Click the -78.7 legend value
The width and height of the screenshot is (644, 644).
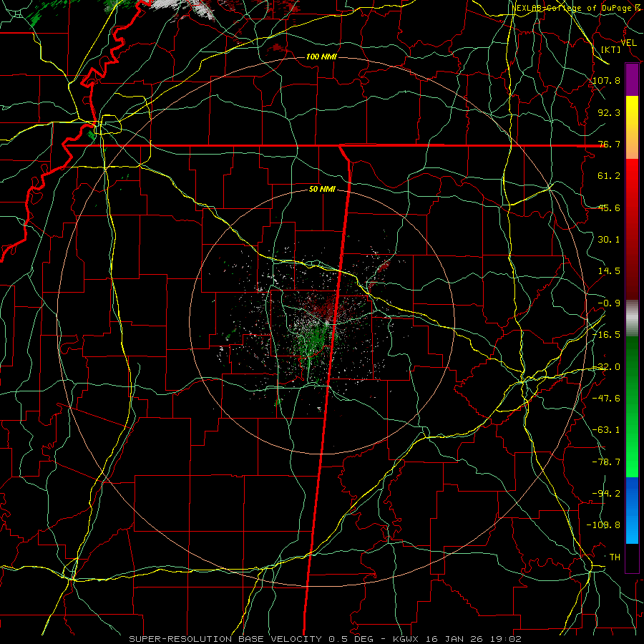pyautogui.click(x=607, y=462)
